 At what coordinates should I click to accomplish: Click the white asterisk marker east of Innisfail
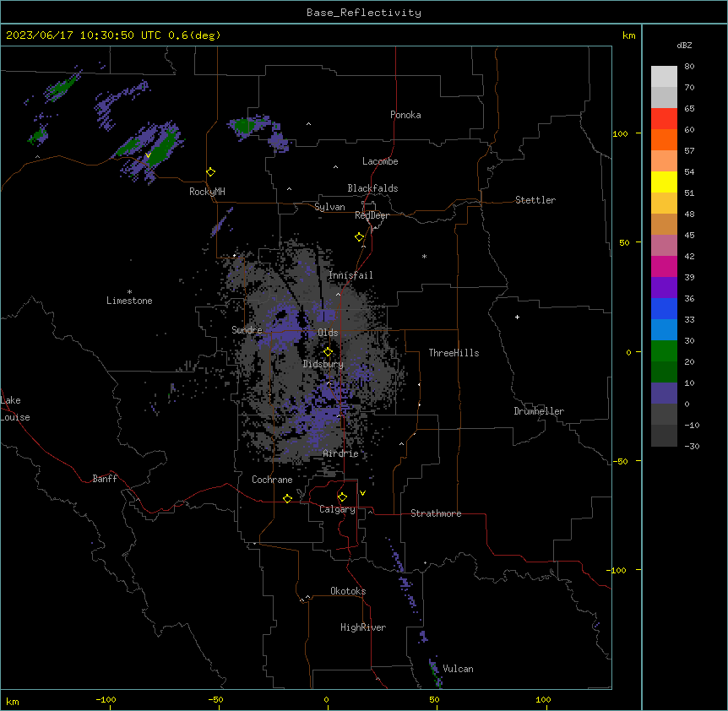(424, 256)
